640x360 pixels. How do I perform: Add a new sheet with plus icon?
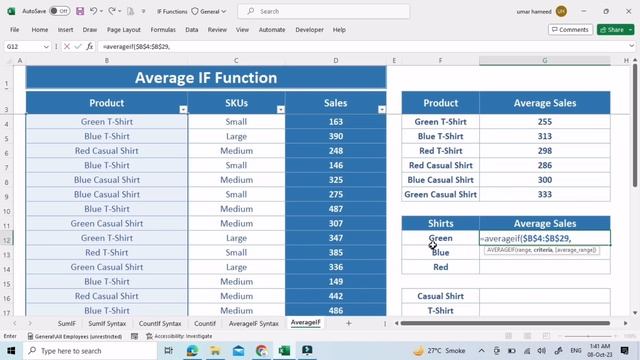(x=349, y=323)
